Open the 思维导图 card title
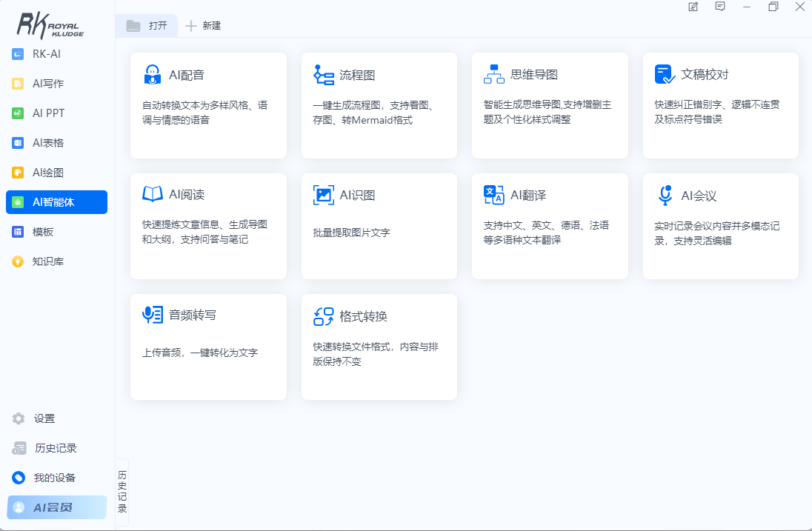This screenshot has width=812, height=531. click(534, 75)
